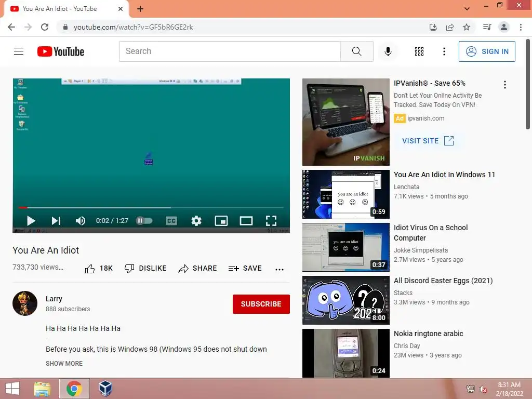Go back in the browser

pos(11,27)
